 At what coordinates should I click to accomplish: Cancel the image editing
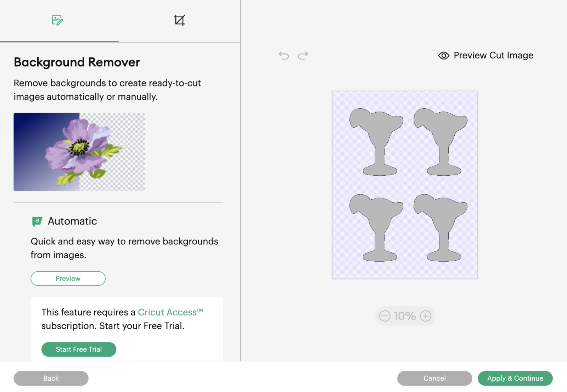434,378
